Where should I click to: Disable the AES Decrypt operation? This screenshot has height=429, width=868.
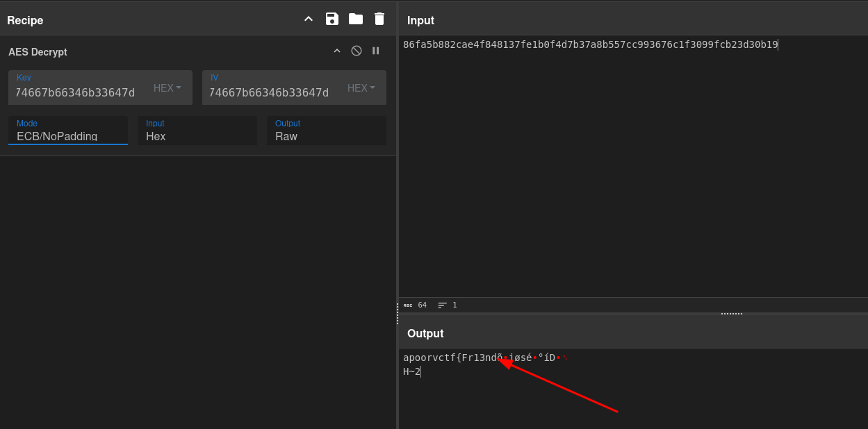pyautogui.click(x=357, y=51)
